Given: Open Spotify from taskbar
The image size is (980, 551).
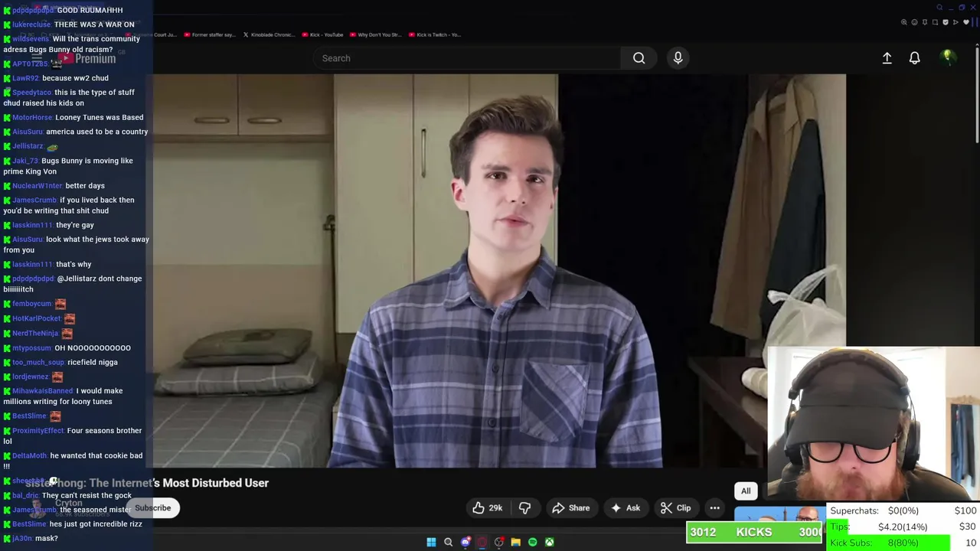Looking at the screenshot, I should [532, 542].
